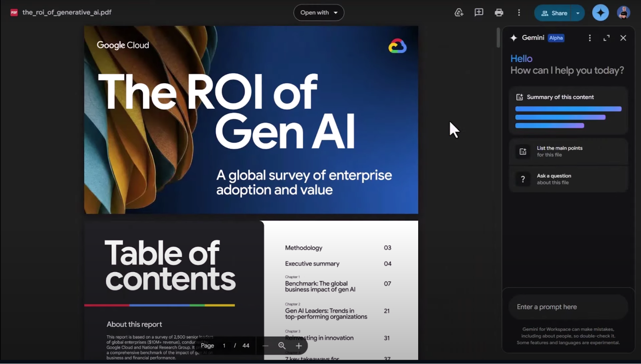Click the zoom out minus icon
Screen dimensions: 641x364
coord(265,346)
